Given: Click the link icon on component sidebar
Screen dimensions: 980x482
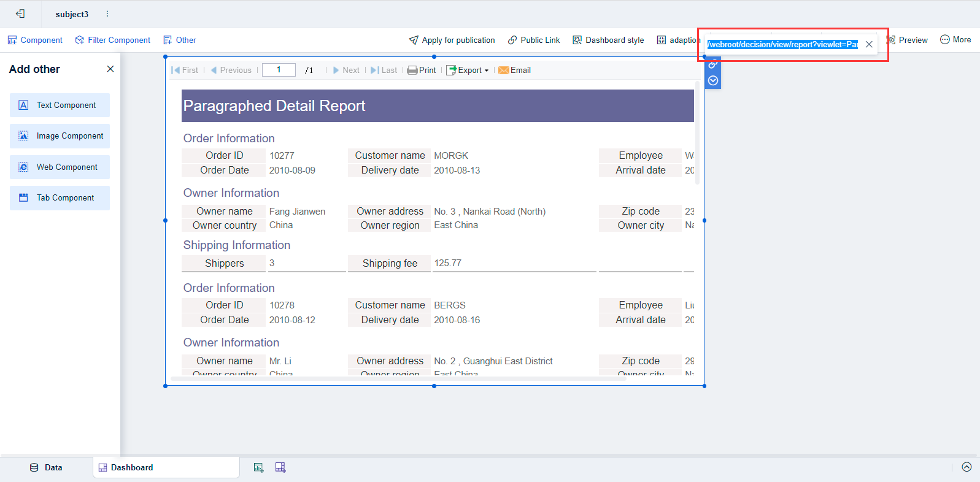Looking at the screenshot, I should (712, 64).
